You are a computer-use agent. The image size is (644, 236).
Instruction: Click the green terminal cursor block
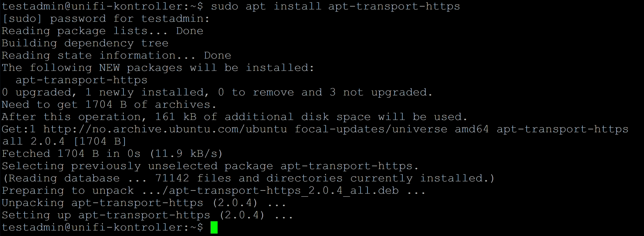coord(214,227)
